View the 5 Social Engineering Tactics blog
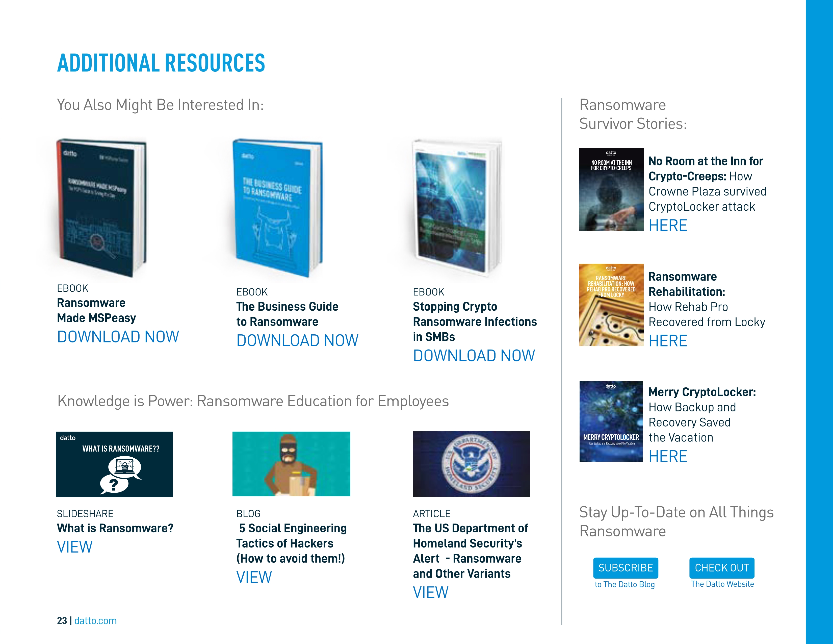 point(254,577)
